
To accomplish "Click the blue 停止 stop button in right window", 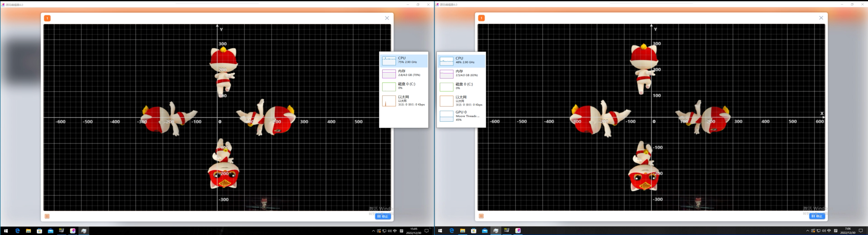I will (x=817, y=216).
